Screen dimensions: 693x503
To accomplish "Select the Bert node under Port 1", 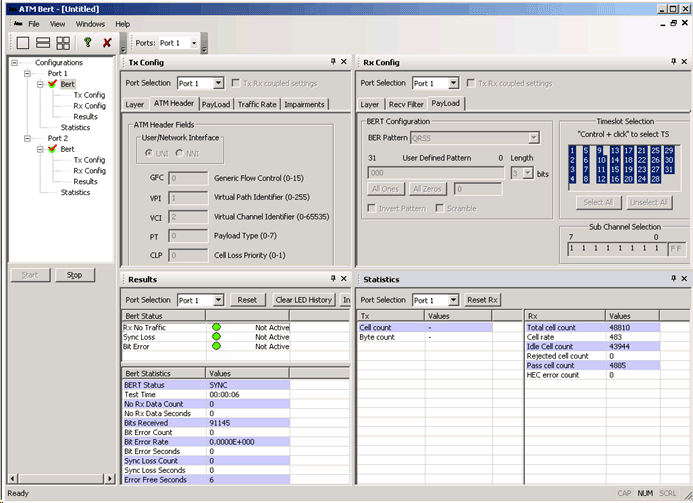I will point(67,84).
